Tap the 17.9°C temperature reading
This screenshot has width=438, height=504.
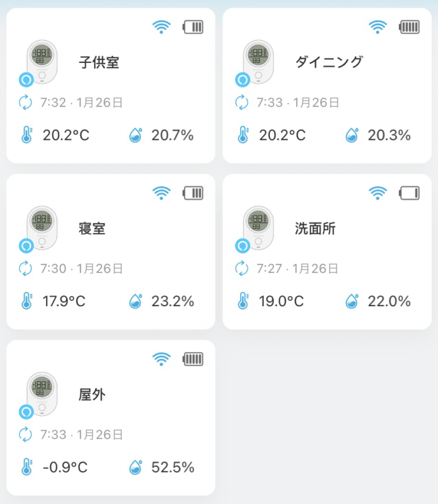coord(64,301)
